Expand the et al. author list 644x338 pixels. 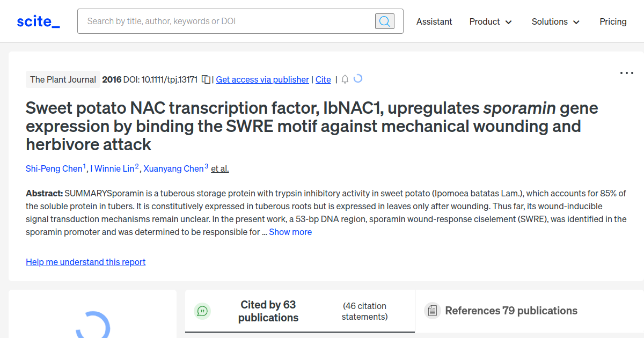pos(219,168)
